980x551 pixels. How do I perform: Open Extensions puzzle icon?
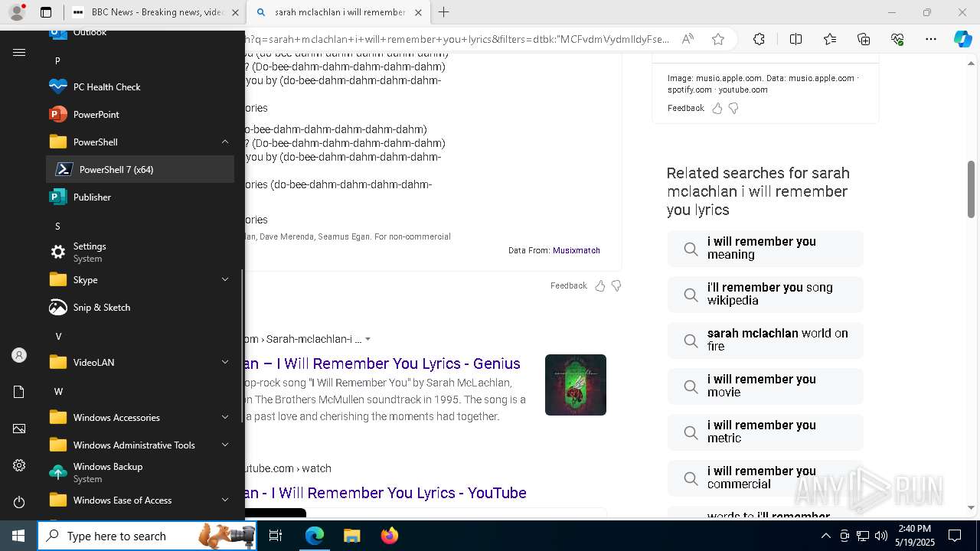click(759, 39)
